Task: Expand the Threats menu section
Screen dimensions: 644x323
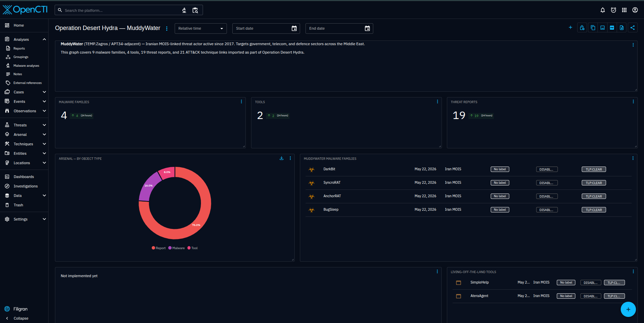Action: point(44,125)
